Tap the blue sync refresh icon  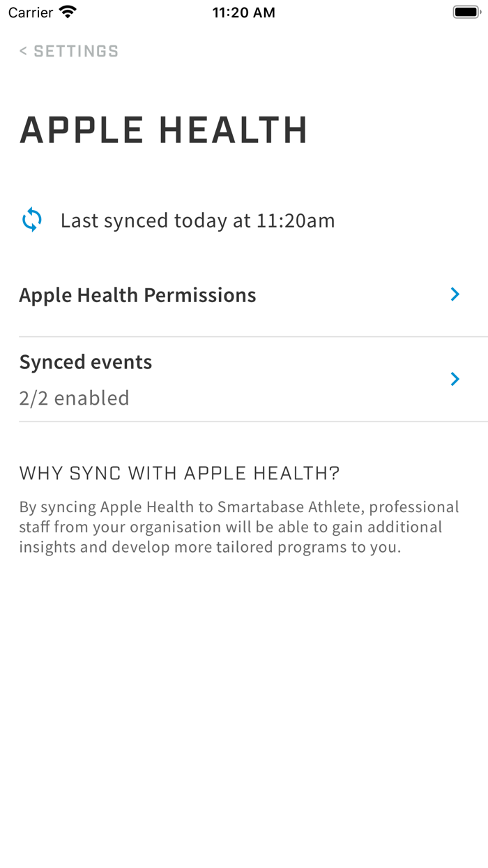pos(32,220)
